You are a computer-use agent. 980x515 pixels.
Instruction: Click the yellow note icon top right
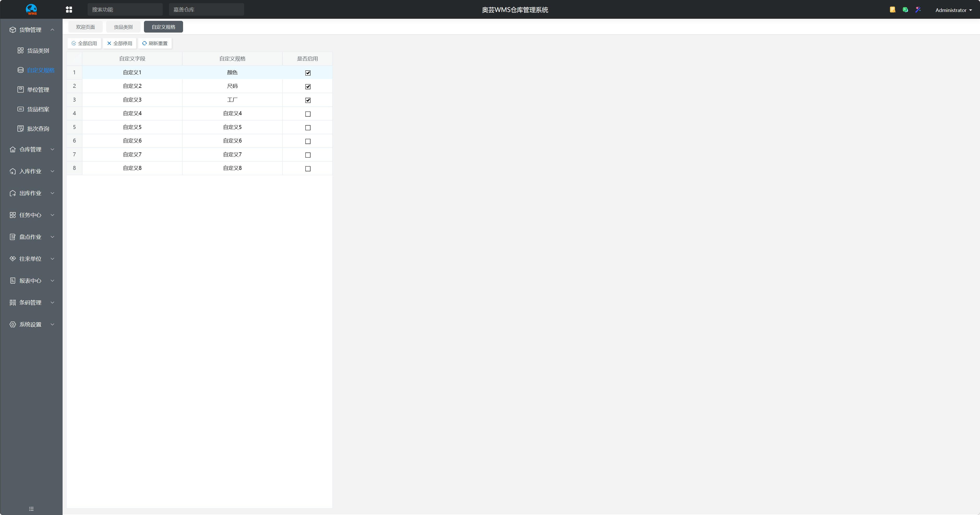point(892,9)
